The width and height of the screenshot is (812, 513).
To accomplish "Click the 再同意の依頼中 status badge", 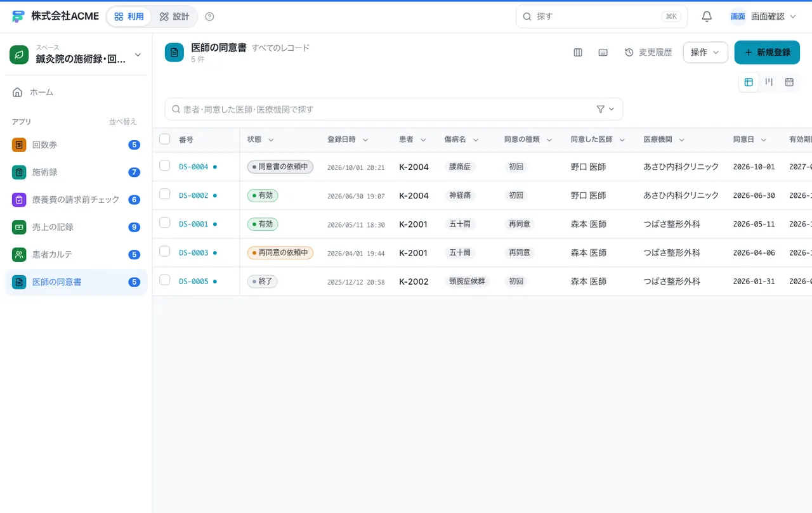I will [x=280, y=253].
